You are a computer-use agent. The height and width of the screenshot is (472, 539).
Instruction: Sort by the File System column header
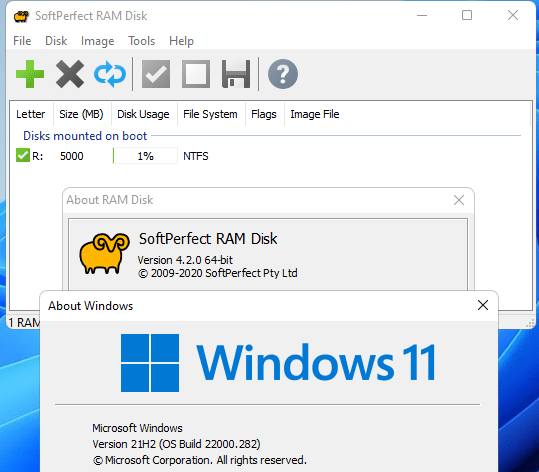coord(210,114)
